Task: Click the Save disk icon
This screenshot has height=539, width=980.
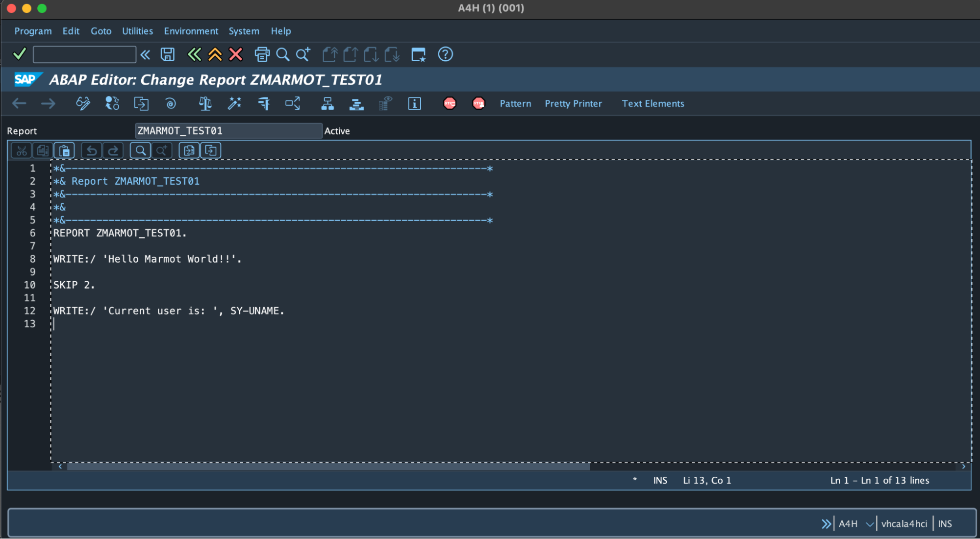Action: coord(168,54)
